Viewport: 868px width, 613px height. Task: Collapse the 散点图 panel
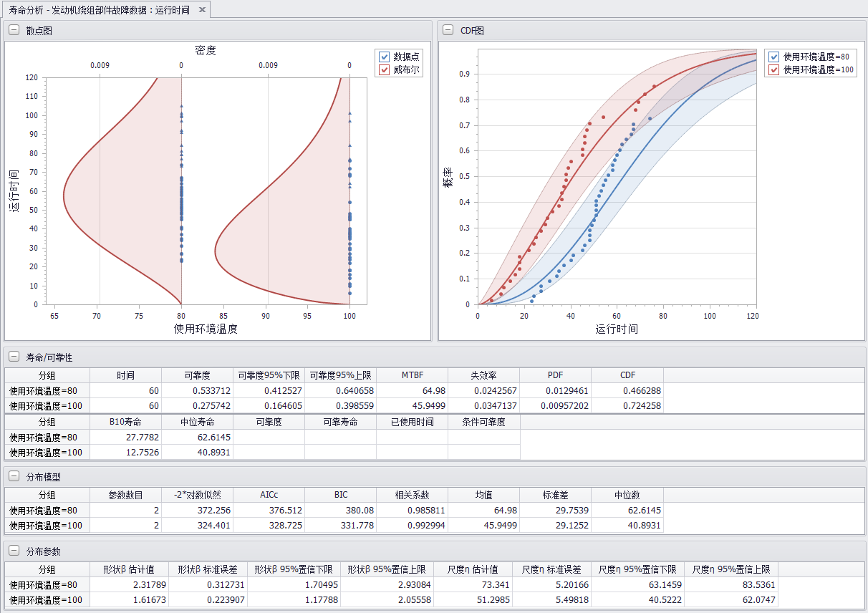(x=14, y=30)
